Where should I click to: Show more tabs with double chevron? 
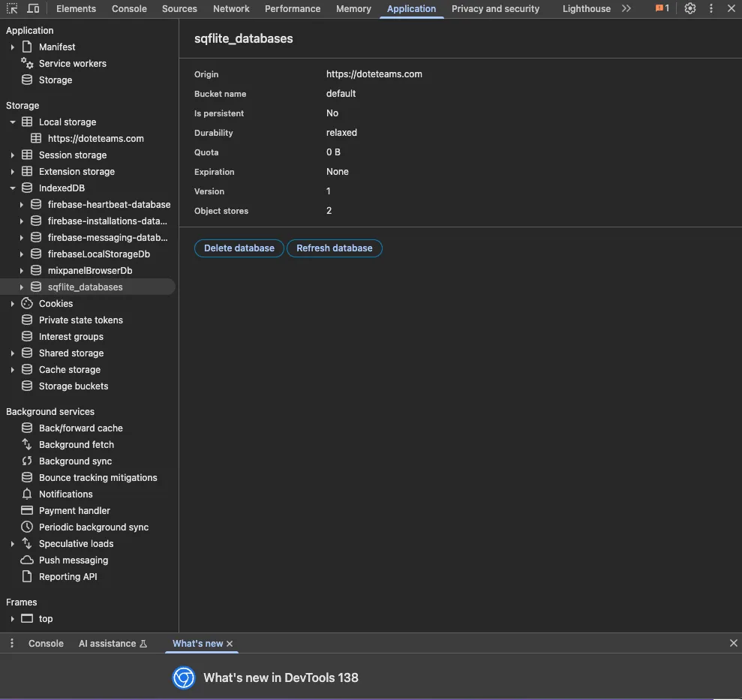click(626, 8)
